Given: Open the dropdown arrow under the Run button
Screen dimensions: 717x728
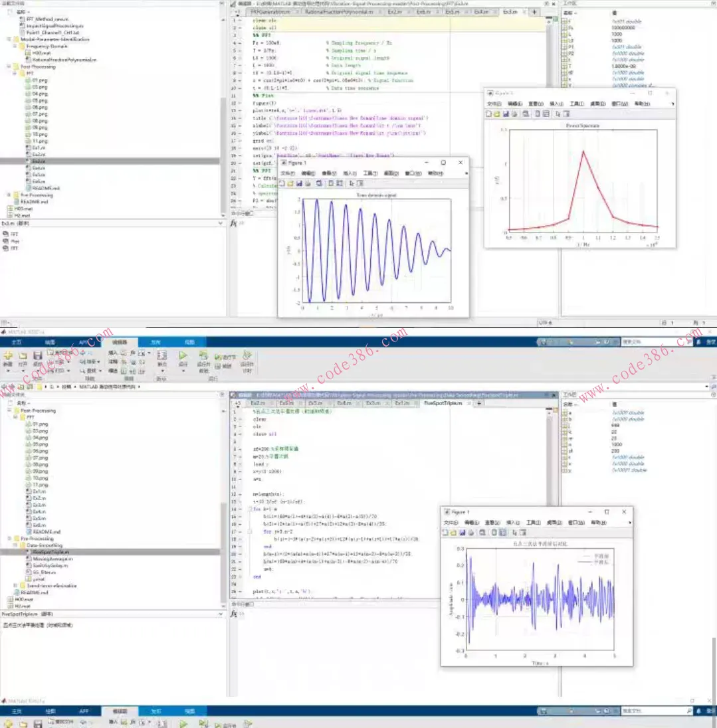Looking at the screenshot, I should pyautogui.click(x=183, y=371).
